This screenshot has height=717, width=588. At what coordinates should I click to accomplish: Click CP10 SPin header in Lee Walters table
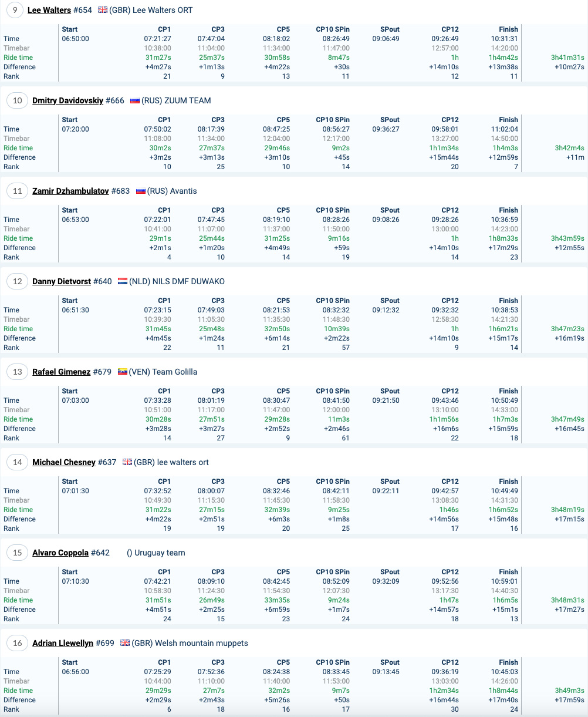(x=333, y=29)
